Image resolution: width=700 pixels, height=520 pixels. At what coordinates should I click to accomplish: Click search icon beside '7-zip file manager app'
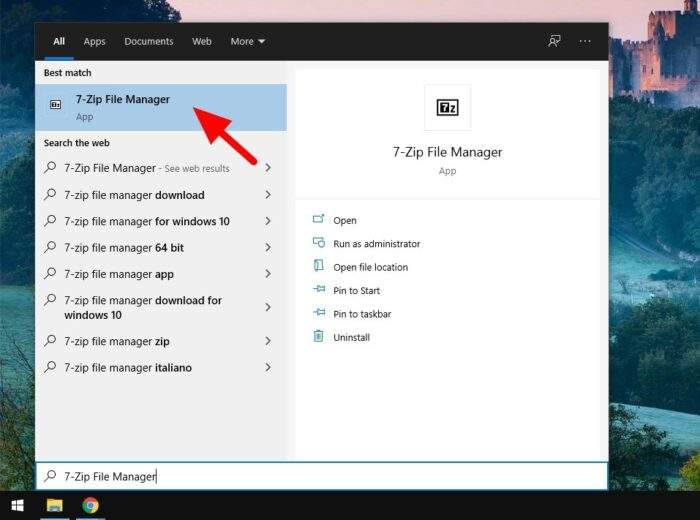[x=50, y=273]
